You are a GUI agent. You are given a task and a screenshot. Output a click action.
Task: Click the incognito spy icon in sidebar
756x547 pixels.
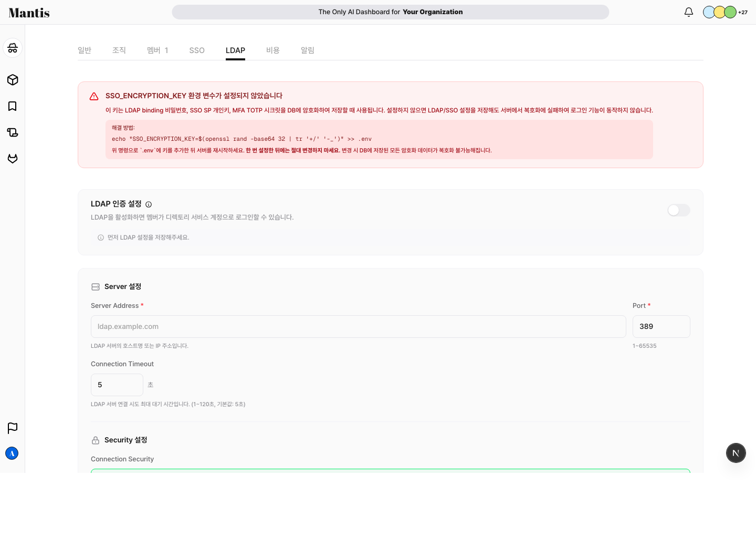[13, 48]
